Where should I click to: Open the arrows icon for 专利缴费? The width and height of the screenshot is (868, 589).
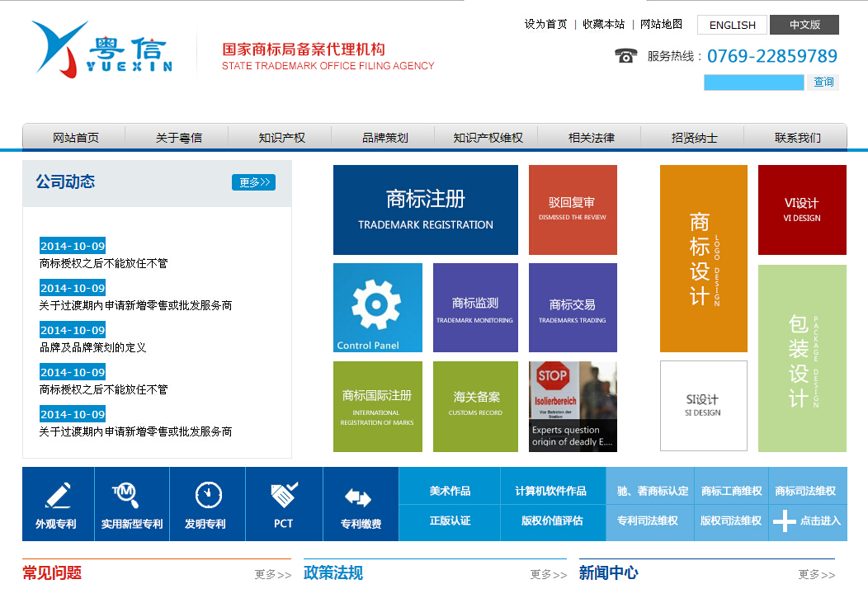(x=358, y=497)
